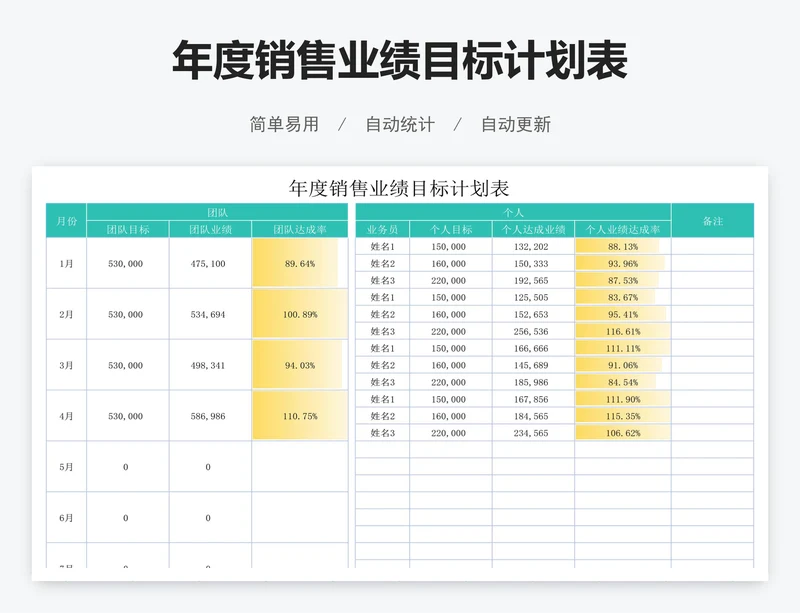Select the 个人达成业绩 column header
The height and width of the screenshot is (613, 800).
point(533,229)
